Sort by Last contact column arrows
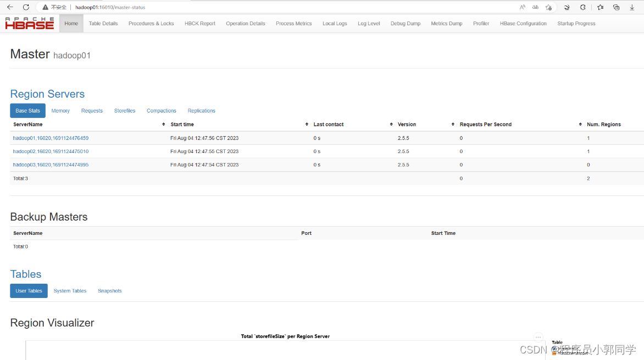 391,124
